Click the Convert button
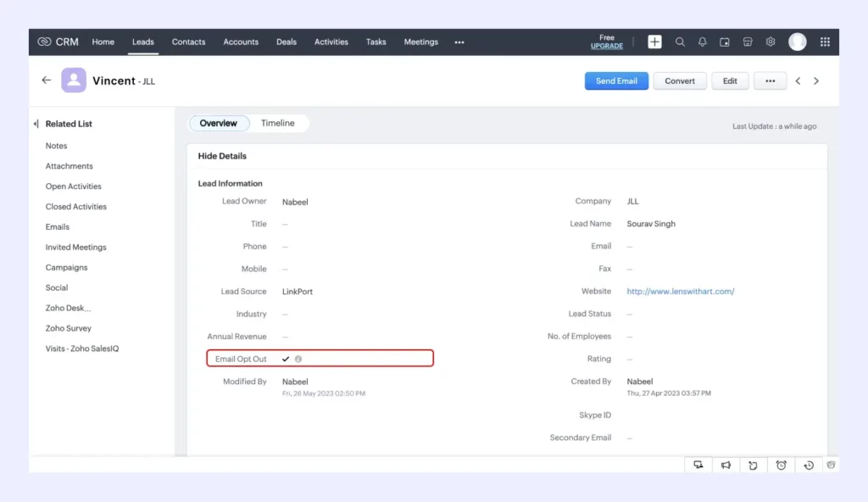The width and height of the screenshot is (868, 502). pyautogui.click(x=679, y=81)
